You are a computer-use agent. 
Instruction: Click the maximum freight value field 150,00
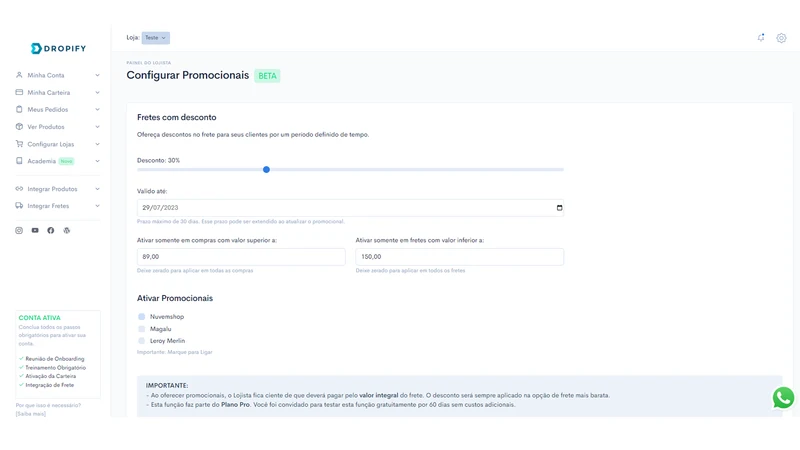point(460,257)
